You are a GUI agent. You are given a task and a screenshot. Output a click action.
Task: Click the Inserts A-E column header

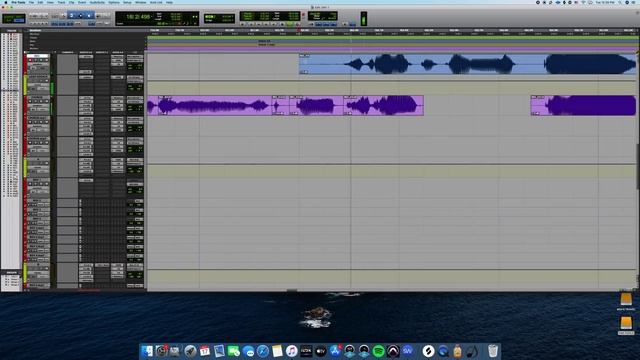[86, 52]
